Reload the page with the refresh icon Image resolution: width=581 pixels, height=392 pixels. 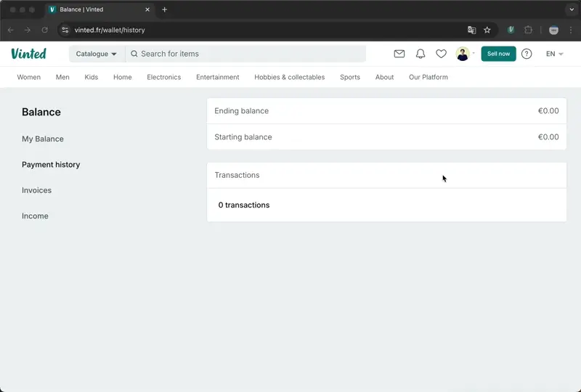point(45,30)
